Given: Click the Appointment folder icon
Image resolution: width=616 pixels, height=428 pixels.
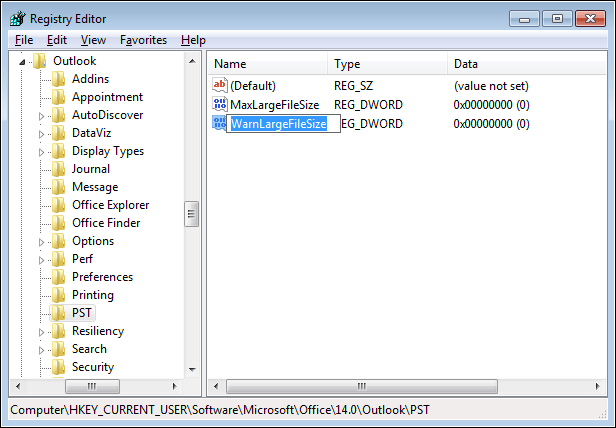Looking at the screenshot, I should click(x=59, y=97).
